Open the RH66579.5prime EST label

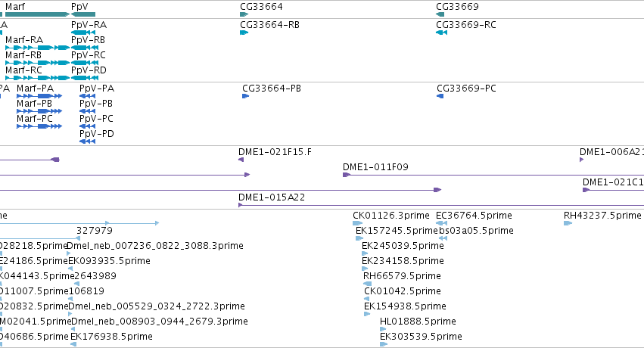tap(402, 276)
